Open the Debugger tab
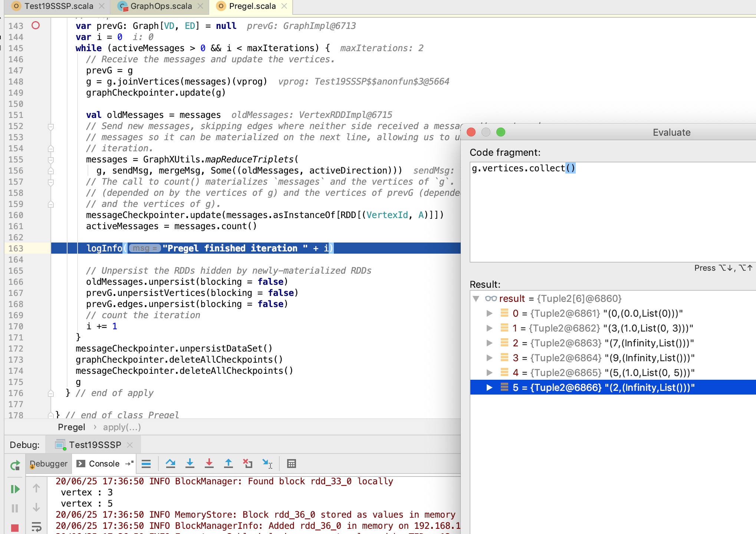 (x=49, y=464)
